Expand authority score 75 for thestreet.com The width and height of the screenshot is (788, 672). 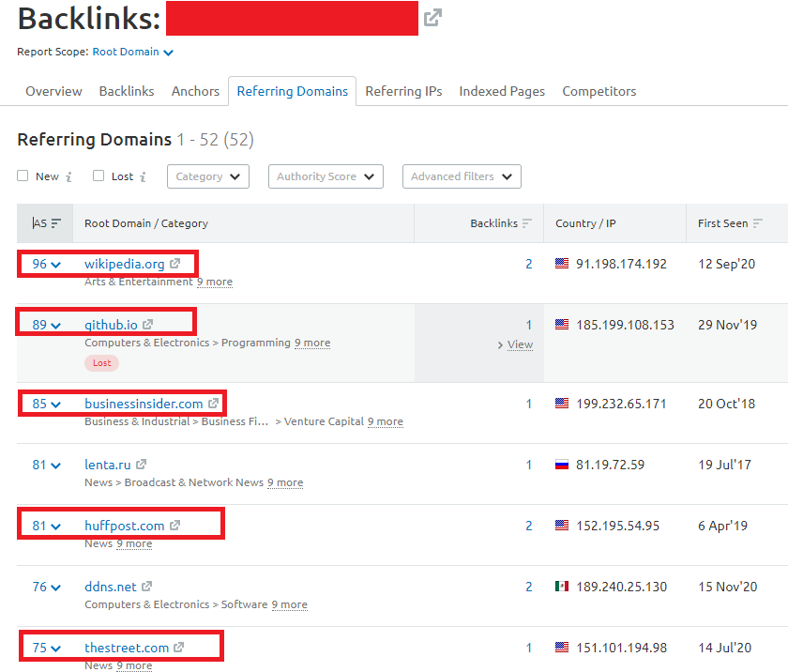click(46, 648)
